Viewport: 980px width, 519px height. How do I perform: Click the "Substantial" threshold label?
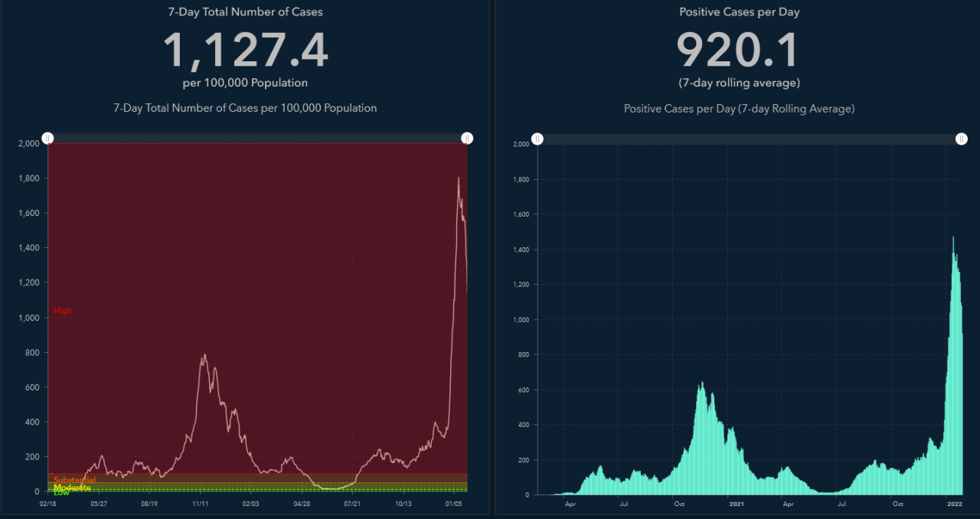coord(75,480)
